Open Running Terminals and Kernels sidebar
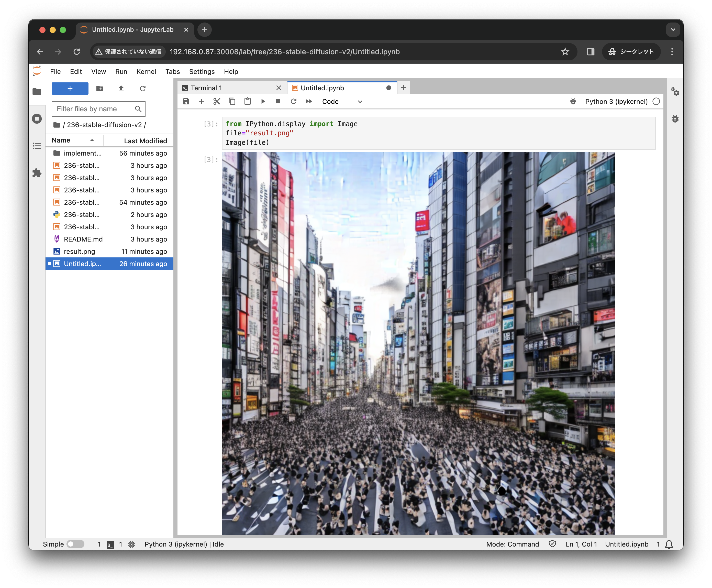The height and width of the screenshot is (588, 712). [37, 118]
